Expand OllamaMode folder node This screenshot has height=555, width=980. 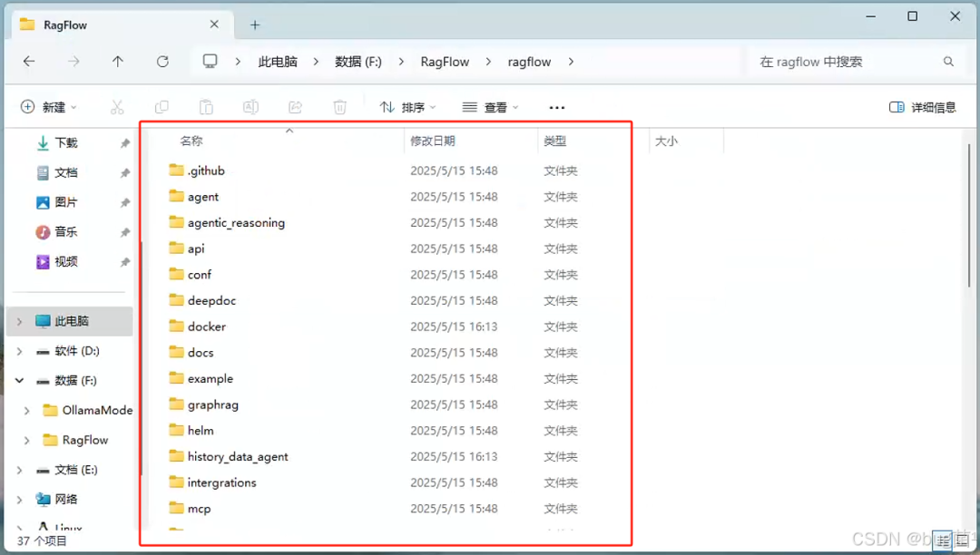(x=27, y=411)
